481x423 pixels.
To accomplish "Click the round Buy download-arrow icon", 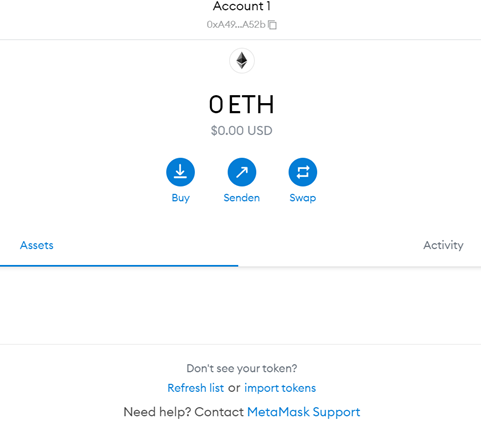I will tap(180, 172).
